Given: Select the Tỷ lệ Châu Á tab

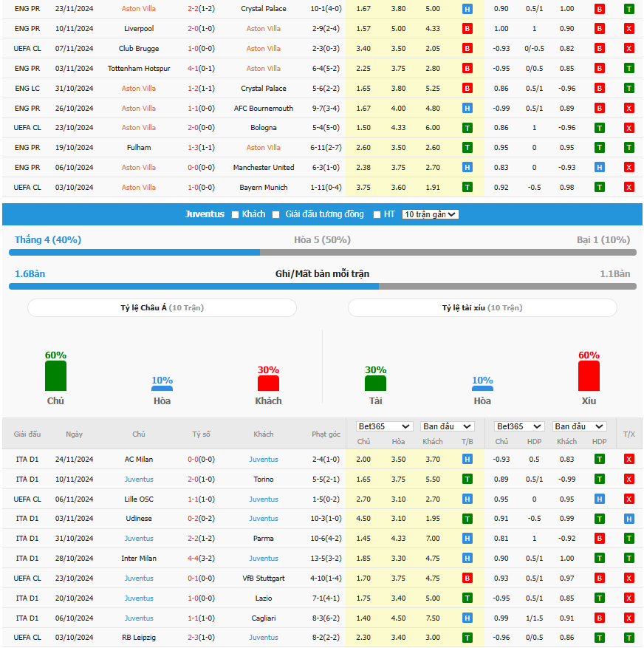Looking at the screenshot, I should (x=162, y=308).
